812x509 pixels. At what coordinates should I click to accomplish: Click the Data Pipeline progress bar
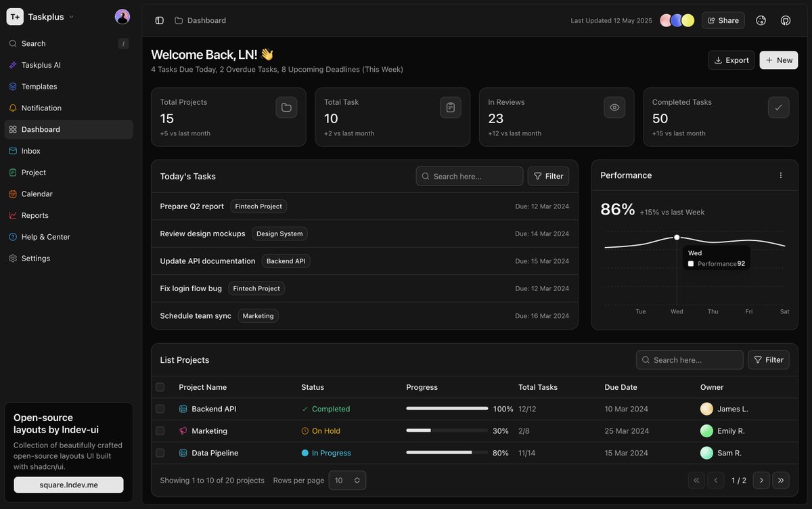point(447,452)
